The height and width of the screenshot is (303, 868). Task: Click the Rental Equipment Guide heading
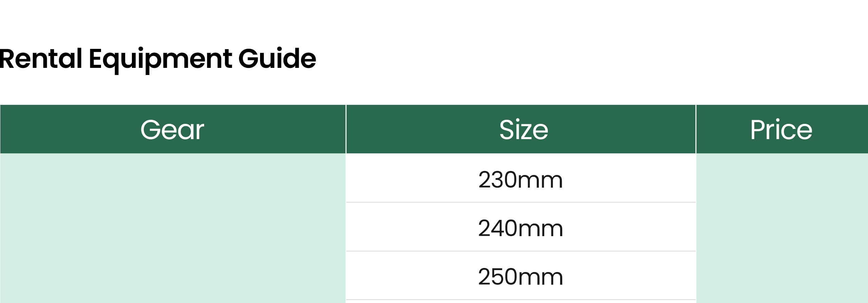[x=158, y=59]
